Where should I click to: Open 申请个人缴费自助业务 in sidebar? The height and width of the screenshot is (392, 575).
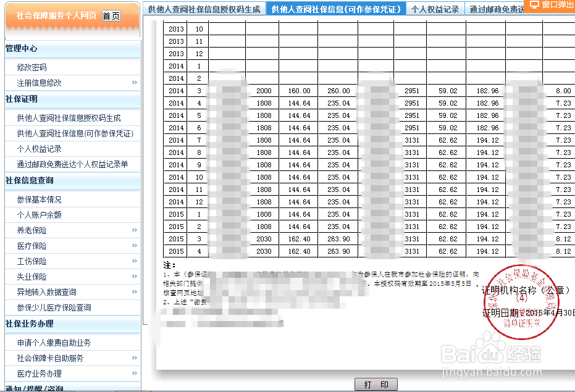click(x=54, y=343)
